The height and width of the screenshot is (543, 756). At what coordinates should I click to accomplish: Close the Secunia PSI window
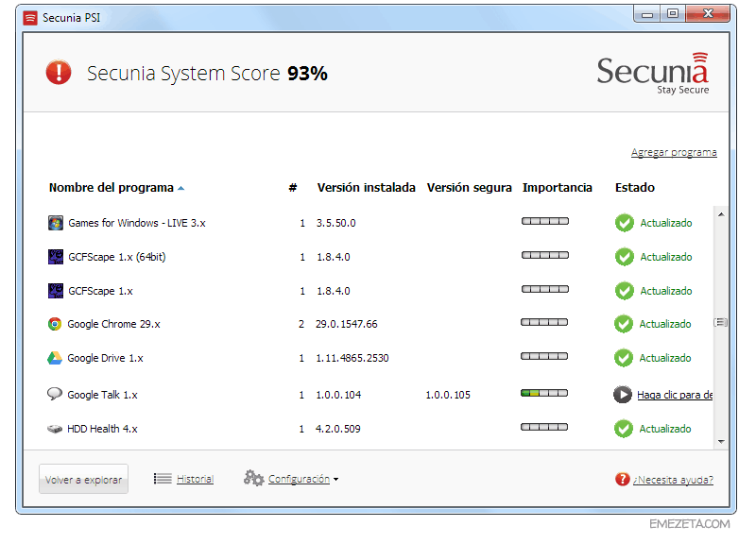(708, 14)
